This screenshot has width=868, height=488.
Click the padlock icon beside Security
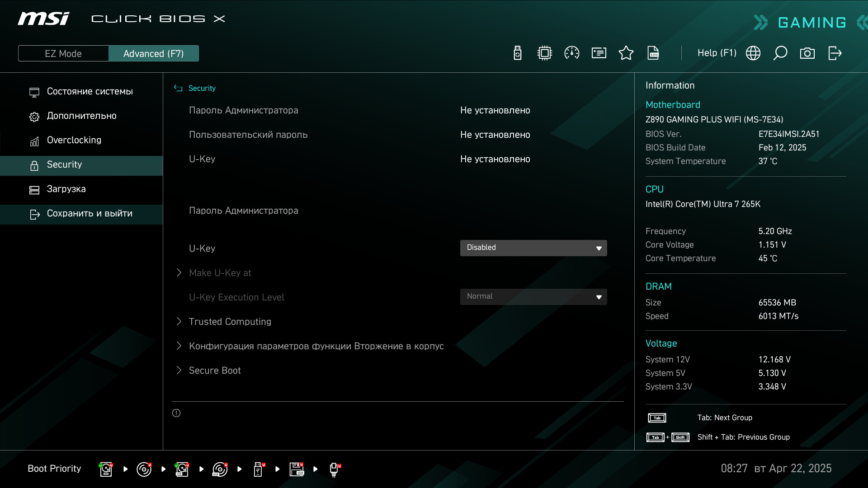pos(34,165)
